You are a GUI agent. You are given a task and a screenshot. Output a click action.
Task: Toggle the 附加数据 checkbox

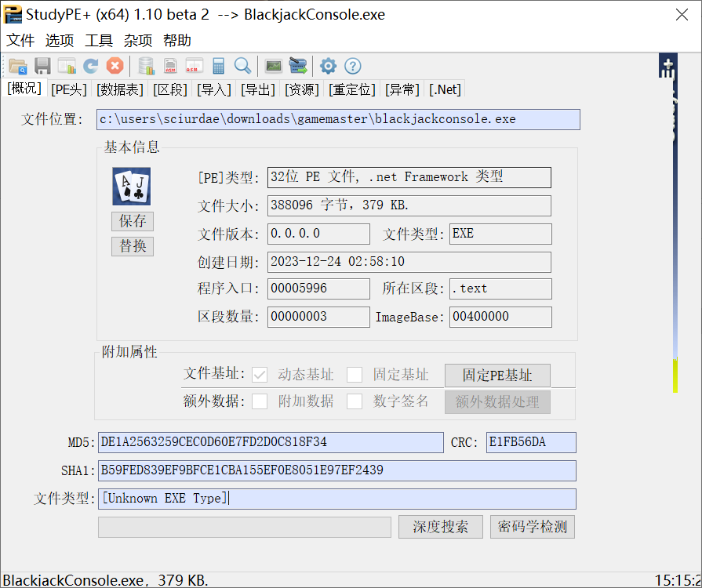260,401
